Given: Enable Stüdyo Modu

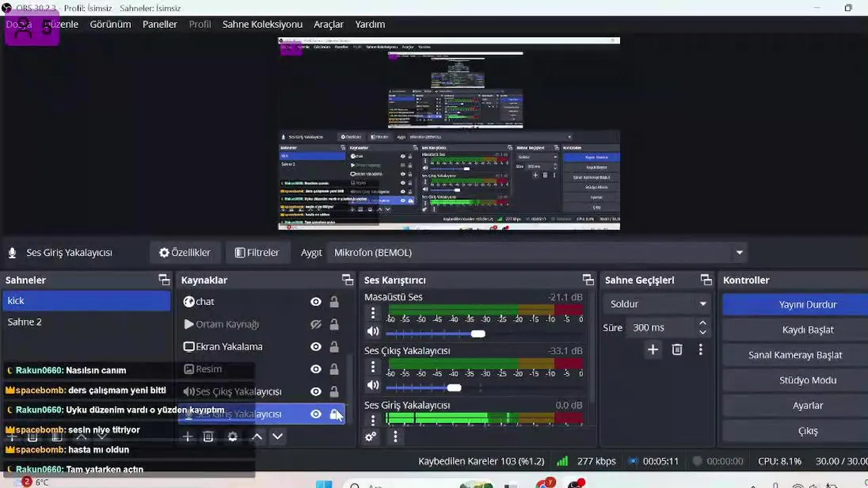Looking at the screenshot, I should coord(795,380).
